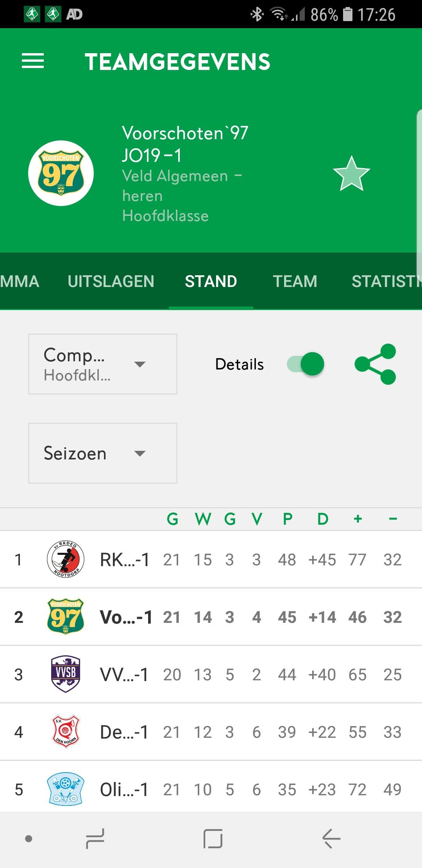This screenshot has width=422, height=868.
Task: Tap the Android back navigation icon
Action: [x=331, y=839]
